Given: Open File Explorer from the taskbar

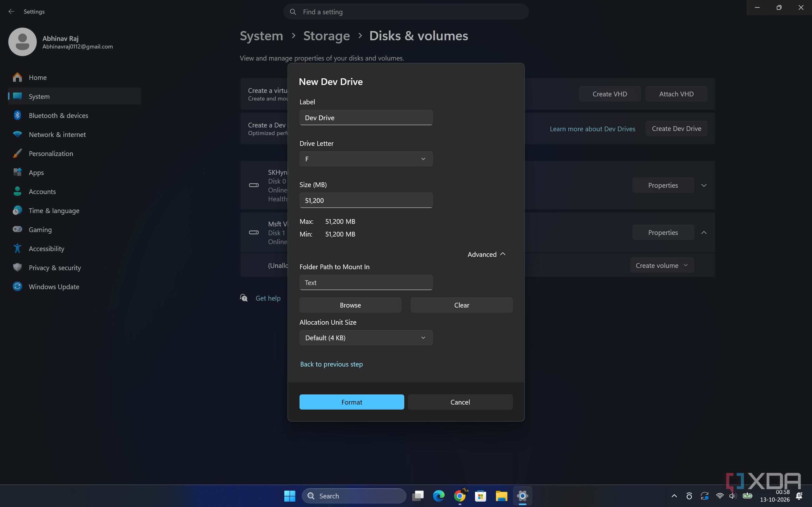Looking at the screenshot, I should 501,496.
